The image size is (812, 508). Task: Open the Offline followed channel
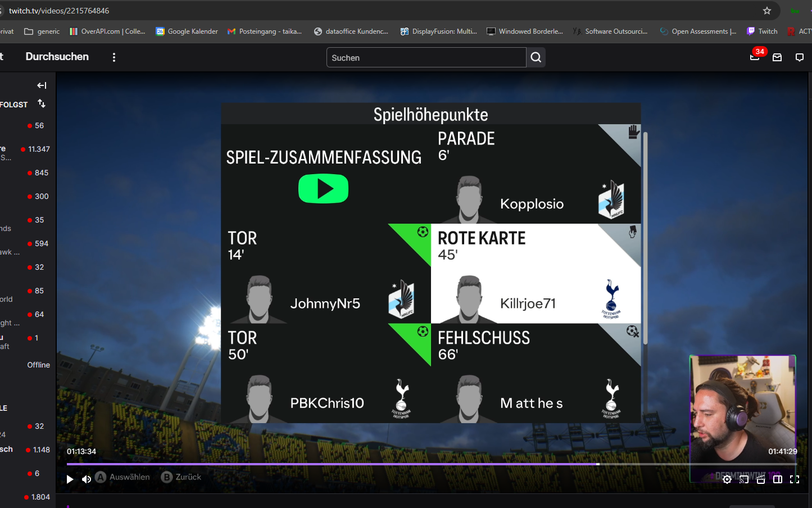28,365
